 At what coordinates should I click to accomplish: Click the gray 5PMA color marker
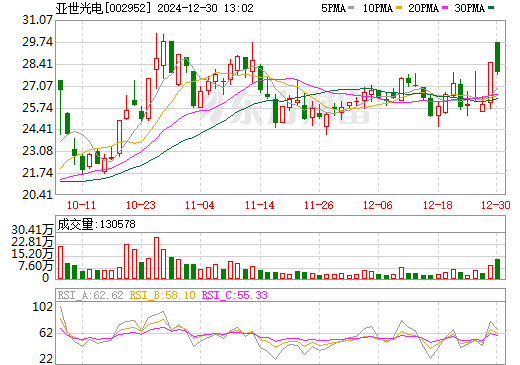pyautogui.click(x=351, y=8)
